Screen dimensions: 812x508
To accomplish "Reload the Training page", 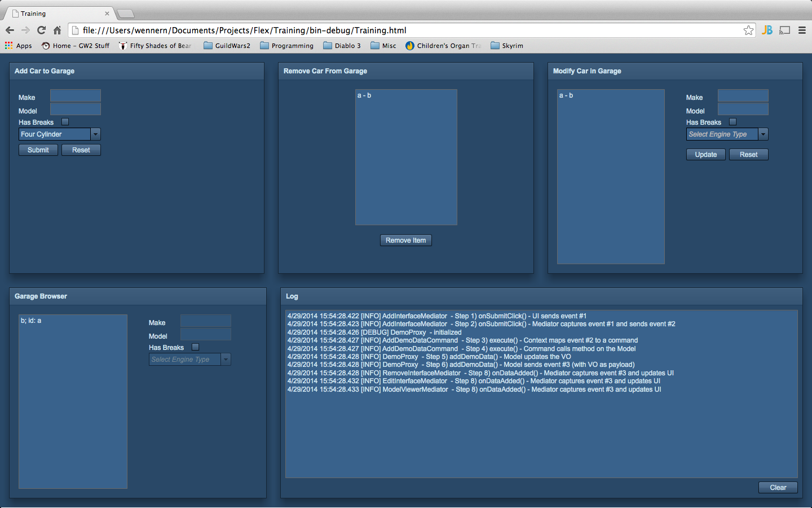I will 41,30.
